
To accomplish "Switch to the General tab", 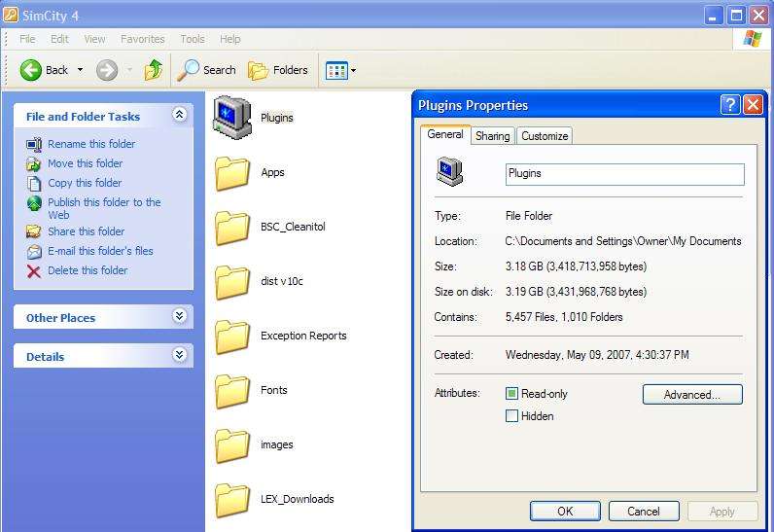I will [445, 134].
